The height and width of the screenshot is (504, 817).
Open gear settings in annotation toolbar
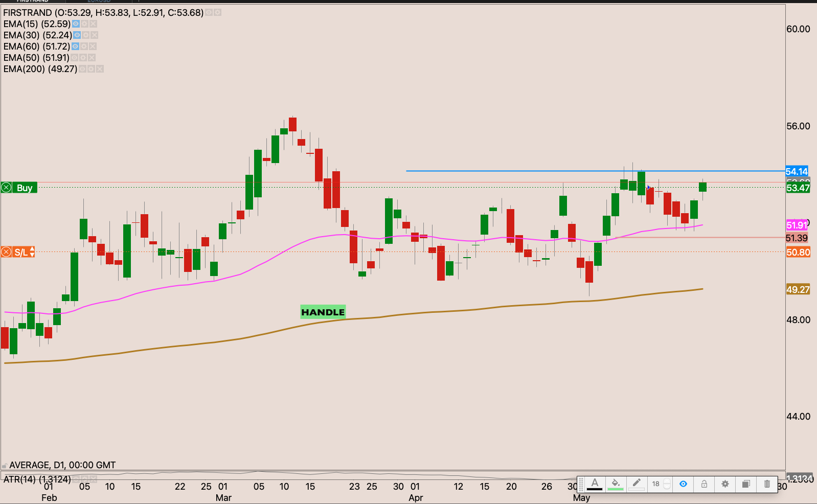[x=725, y=484]
